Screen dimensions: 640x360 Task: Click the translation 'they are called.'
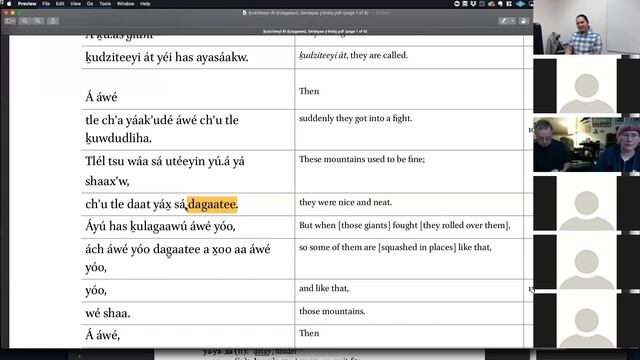[x=379, y=55]
